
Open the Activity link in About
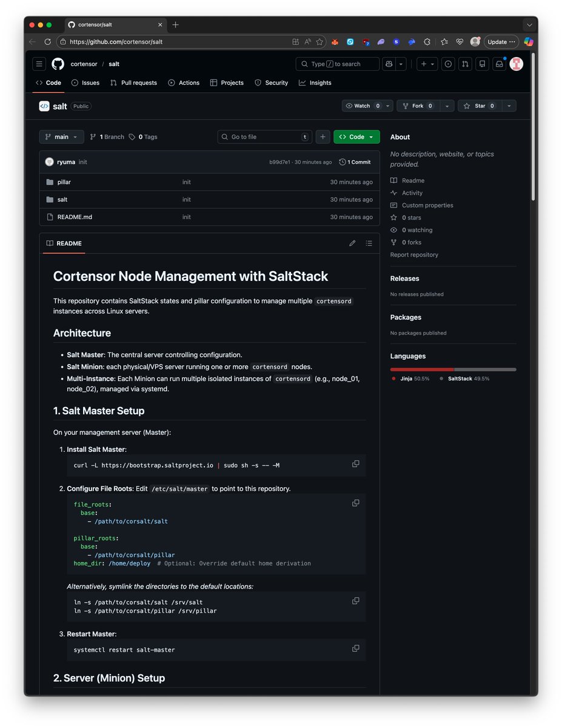(407, 193)
